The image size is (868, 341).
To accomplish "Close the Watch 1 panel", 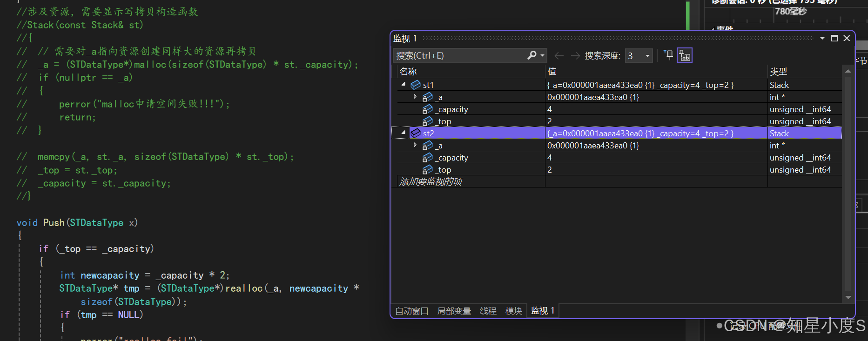I will point(847,38).
